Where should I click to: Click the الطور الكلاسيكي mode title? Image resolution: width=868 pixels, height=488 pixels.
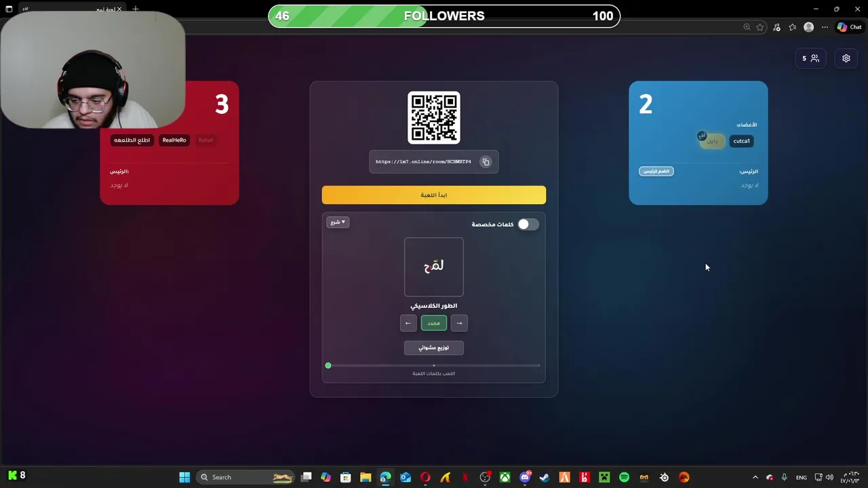(x=434, y=306)
